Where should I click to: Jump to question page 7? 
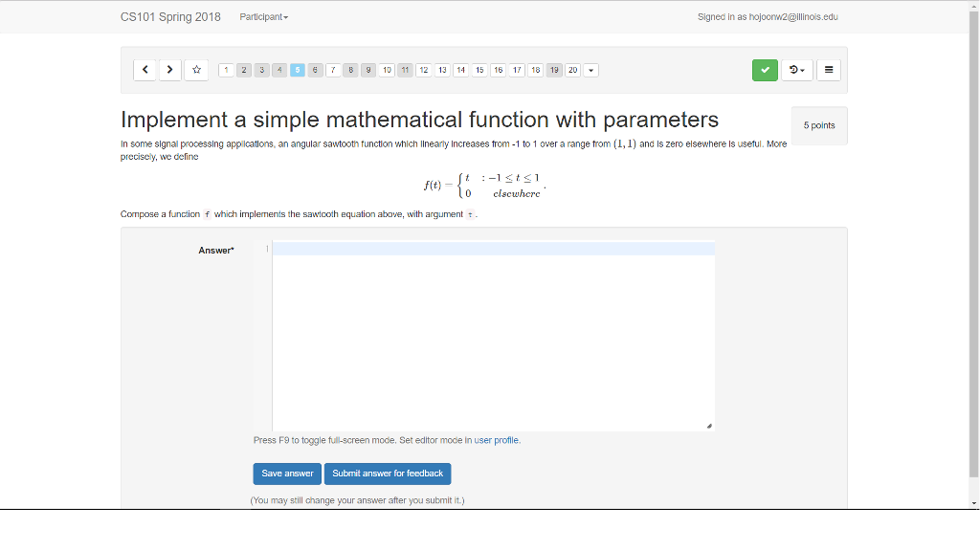coord(333,70)
